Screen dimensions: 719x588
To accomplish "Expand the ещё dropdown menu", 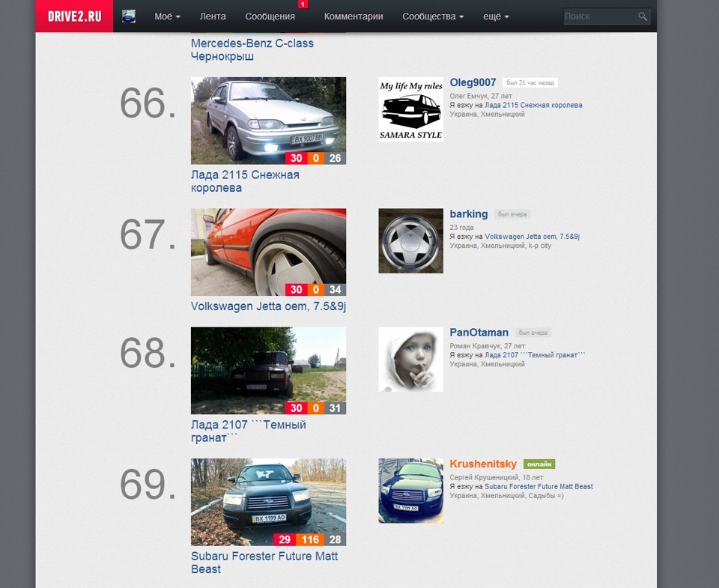I will (x=496, y=16).
